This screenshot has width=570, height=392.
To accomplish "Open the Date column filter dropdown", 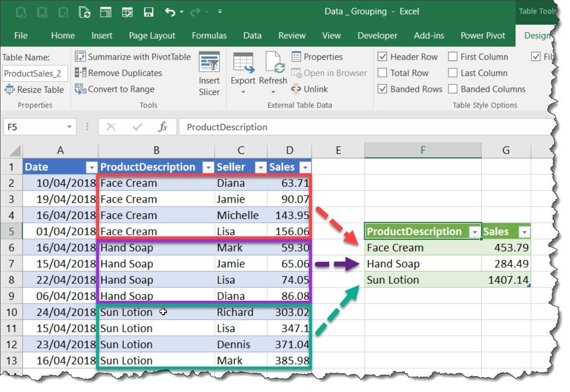I will coord(92,167).
